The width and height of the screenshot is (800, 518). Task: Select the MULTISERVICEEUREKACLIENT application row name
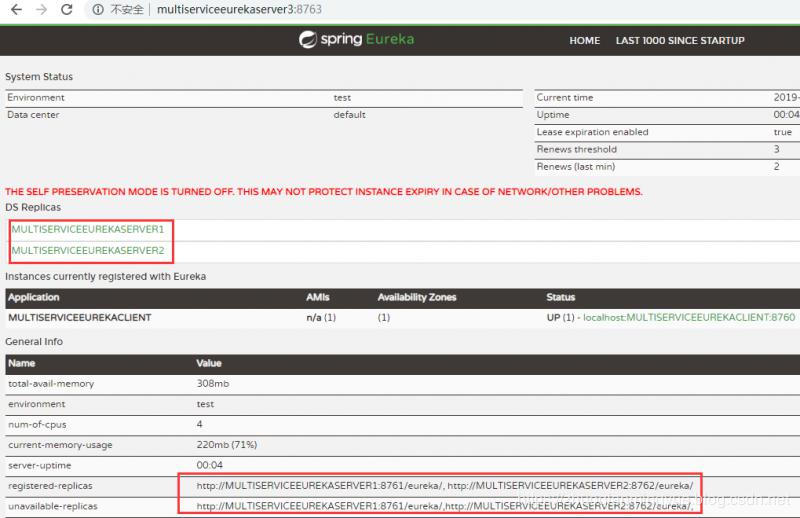pyautogui.click(x=80, y=317)
